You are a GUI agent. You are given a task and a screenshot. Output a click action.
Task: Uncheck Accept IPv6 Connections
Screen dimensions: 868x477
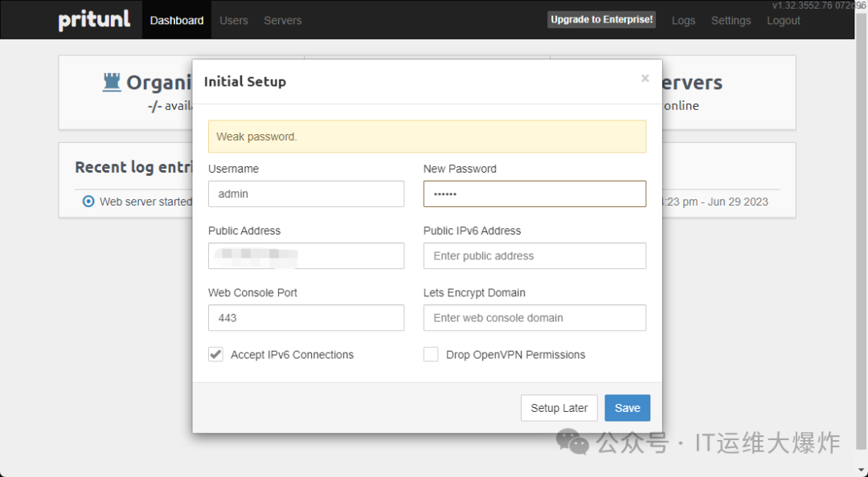[215, 354]
